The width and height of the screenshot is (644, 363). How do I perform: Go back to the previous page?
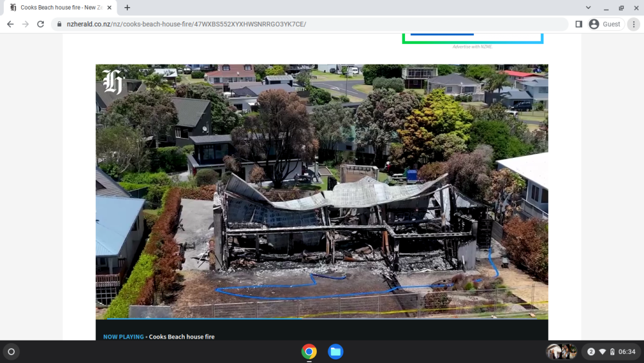click(10, 25)
